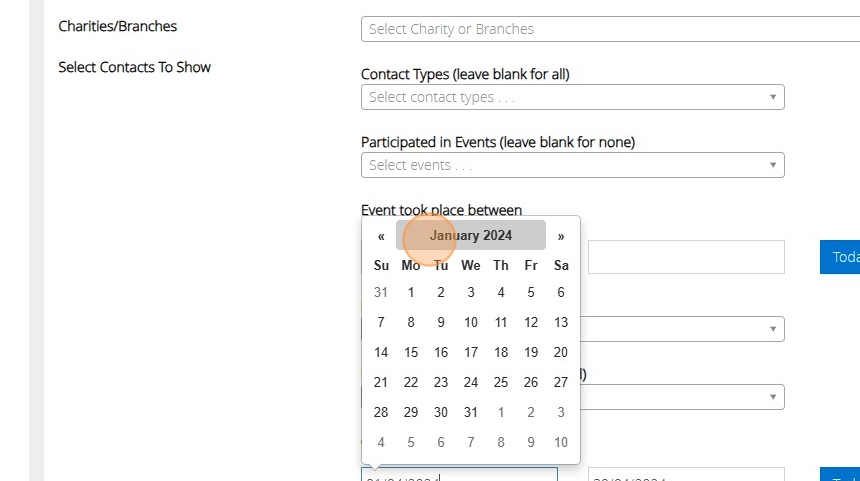Select January 9 in the date picker
This screenshot has width=860, height=481.
pos(441,322)
